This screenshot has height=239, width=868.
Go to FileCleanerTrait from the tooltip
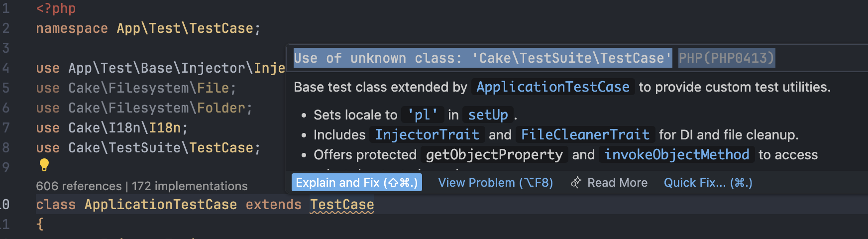[585, 135]
